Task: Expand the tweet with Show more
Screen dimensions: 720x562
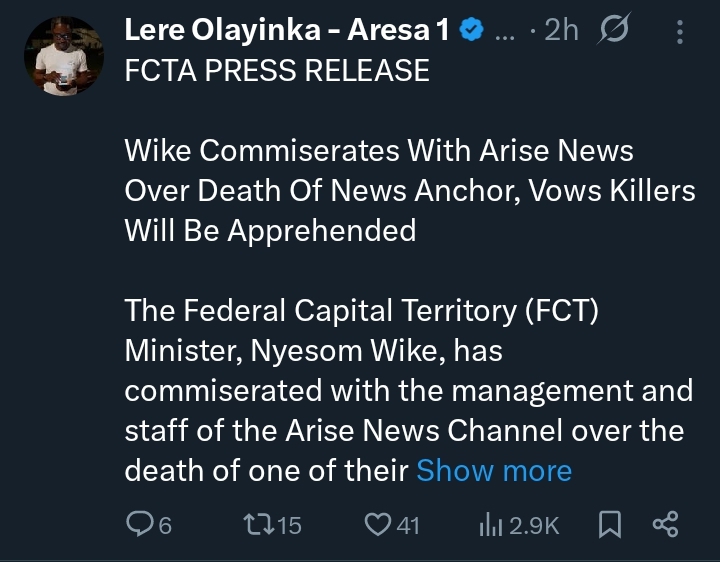Action: coord(494,470)
